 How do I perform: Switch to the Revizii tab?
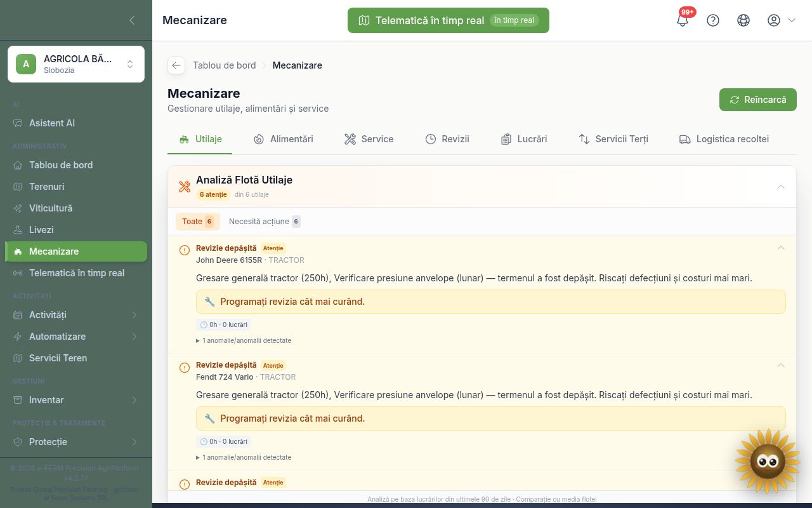[x=447, y=139]
